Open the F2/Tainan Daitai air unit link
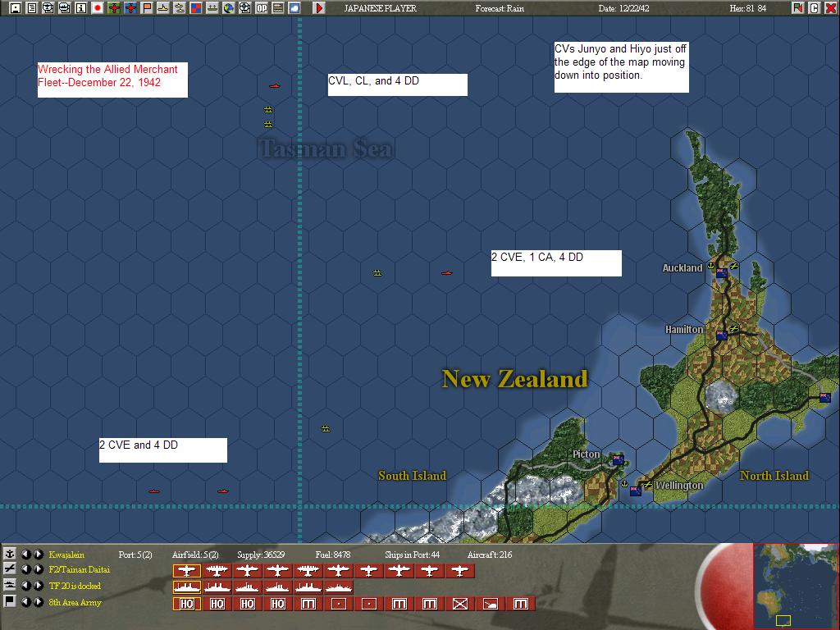Image resolution: width=840 pixels, height=630 pixels. (80, 569)
